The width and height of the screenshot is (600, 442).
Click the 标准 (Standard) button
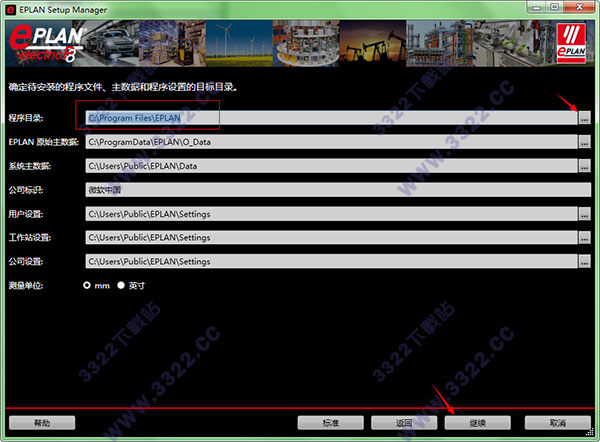(331, 423)
